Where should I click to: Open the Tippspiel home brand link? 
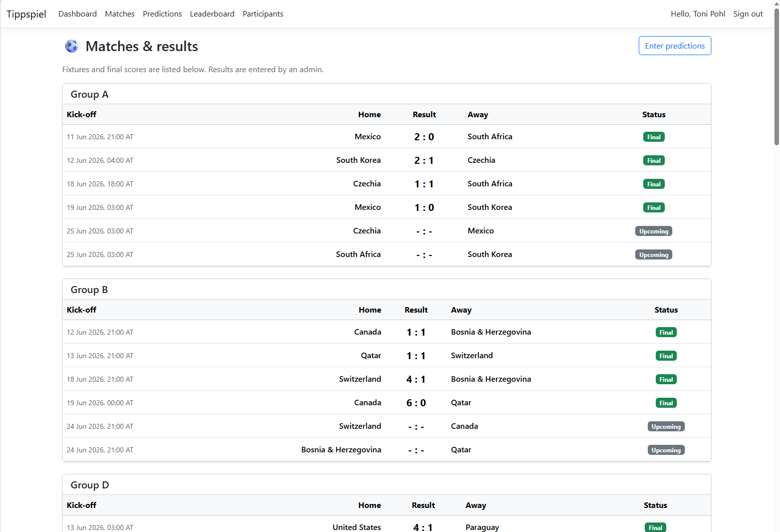coord(26,14)
